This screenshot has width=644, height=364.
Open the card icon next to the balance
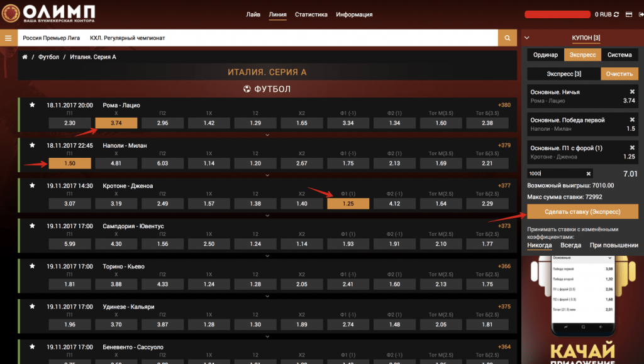629,14
